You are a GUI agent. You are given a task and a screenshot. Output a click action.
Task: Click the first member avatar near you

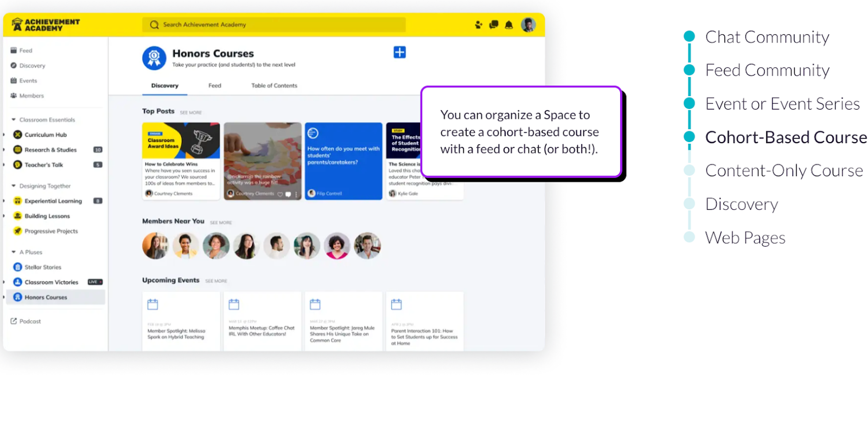pyautogui.click(x=155, y=246)
